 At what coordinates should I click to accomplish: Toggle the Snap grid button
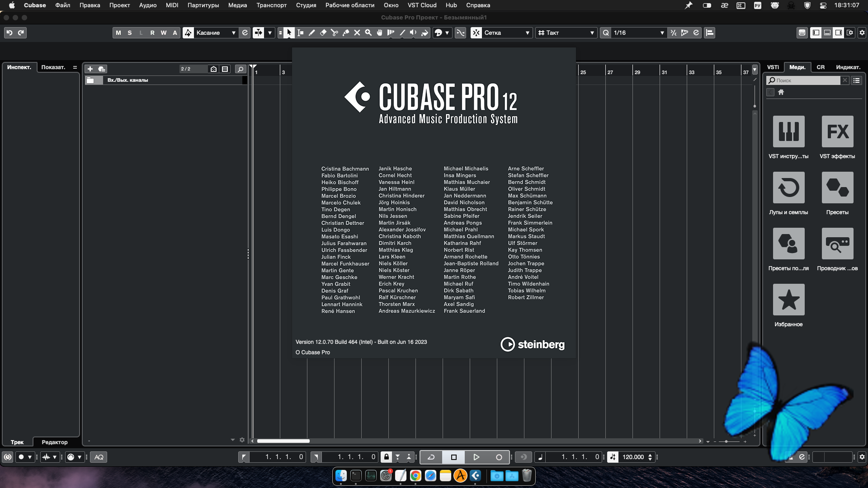(476, 33)
